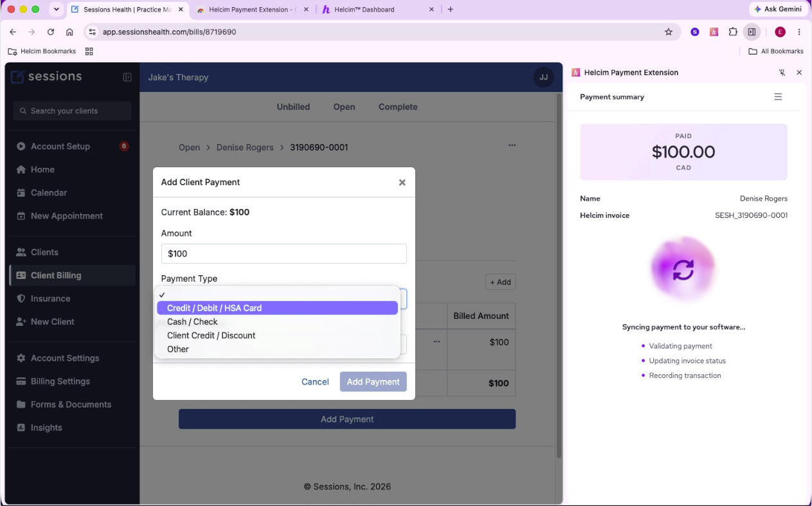Open Forms & Documents in the sidebar
812x506 pixels.
coord(72,404)
